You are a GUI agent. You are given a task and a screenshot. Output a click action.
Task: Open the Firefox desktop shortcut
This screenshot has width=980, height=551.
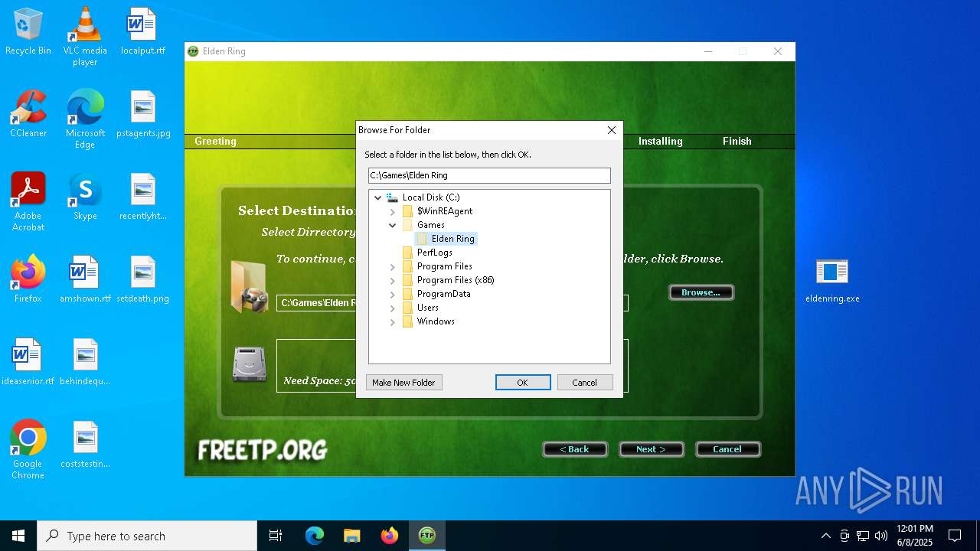pos(28,279)
